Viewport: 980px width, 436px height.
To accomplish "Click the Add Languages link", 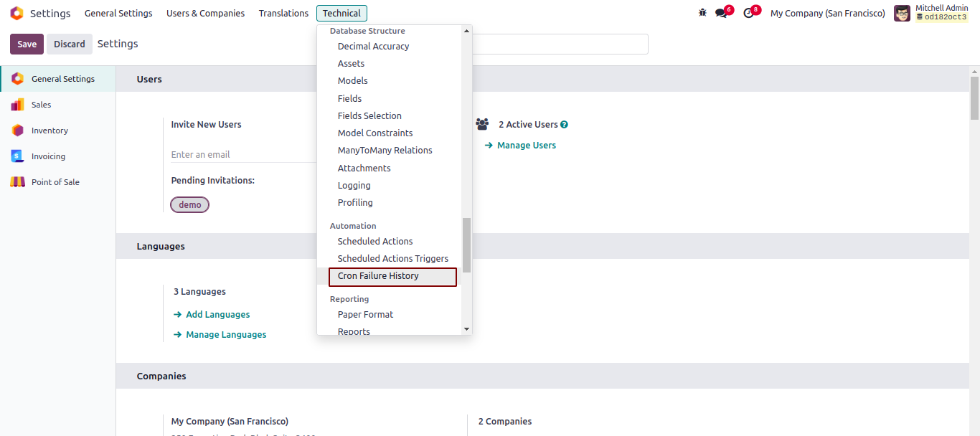I will tap(217, 315).
